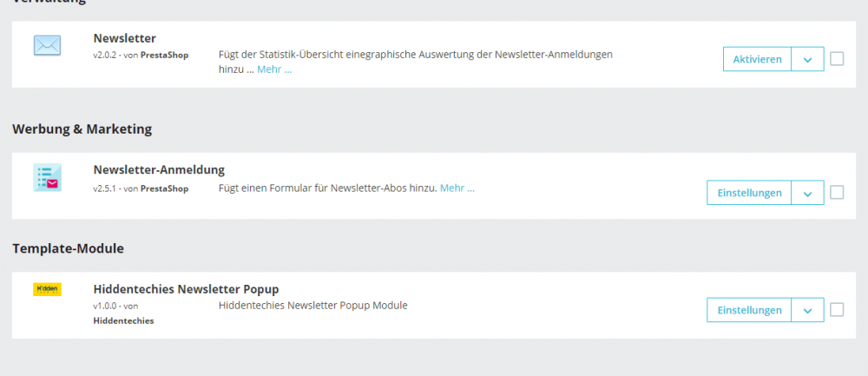Click the Hiddentechies Newsletter Popup title
The image size is (868, 376).
point(186,289)
